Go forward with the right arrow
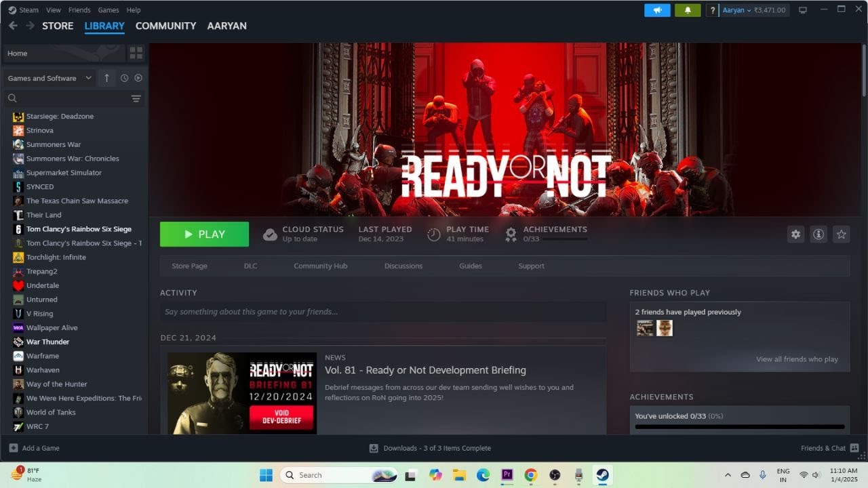 click(x=30, y=26)
